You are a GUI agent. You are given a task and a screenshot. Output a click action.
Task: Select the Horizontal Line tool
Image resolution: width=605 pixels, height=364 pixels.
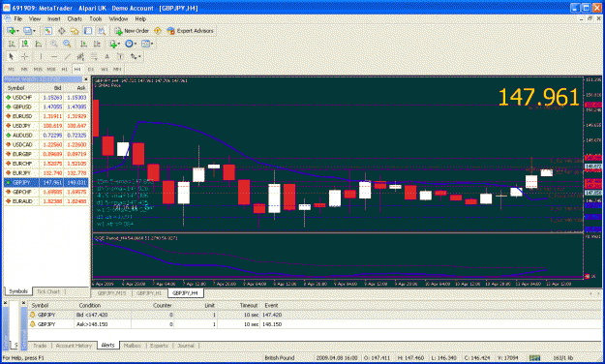click(x=54, y=57)
